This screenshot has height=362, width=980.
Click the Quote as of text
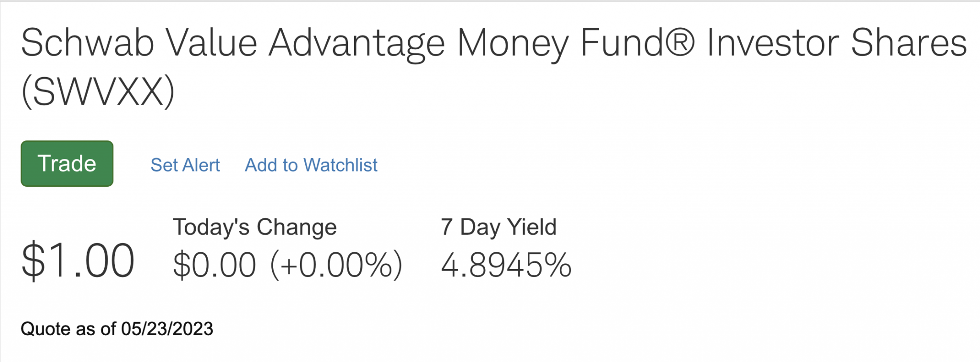point(68,329)
